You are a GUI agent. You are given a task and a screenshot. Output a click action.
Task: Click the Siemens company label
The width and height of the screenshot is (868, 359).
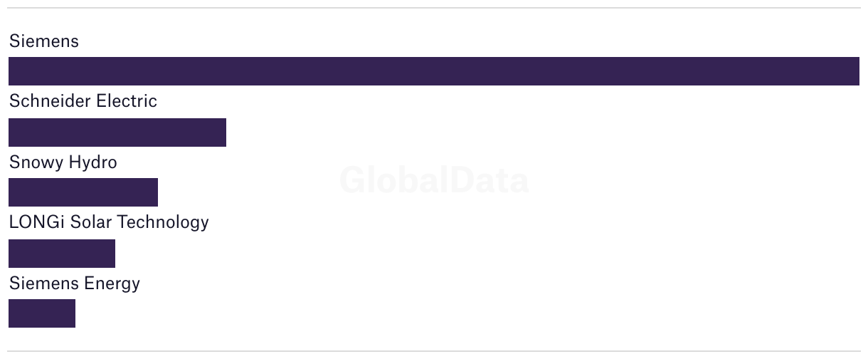pyautogui.click(x=44, y=41)
